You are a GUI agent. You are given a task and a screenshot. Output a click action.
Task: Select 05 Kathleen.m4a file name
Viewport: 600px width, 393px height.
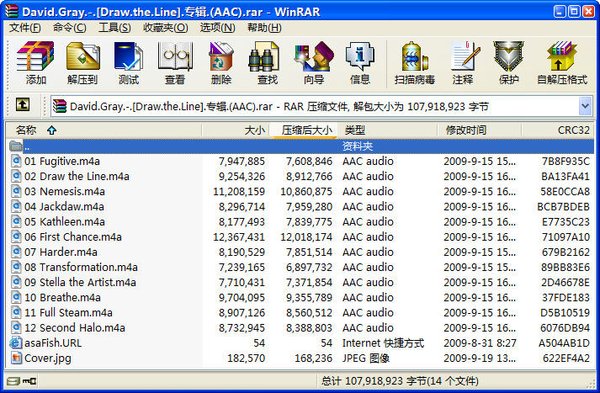65,222
